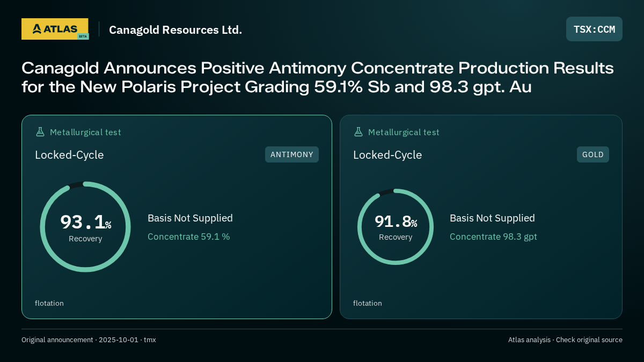
Task: Click the Canagold Resources Ltd. company name
Action: (175, 29)
